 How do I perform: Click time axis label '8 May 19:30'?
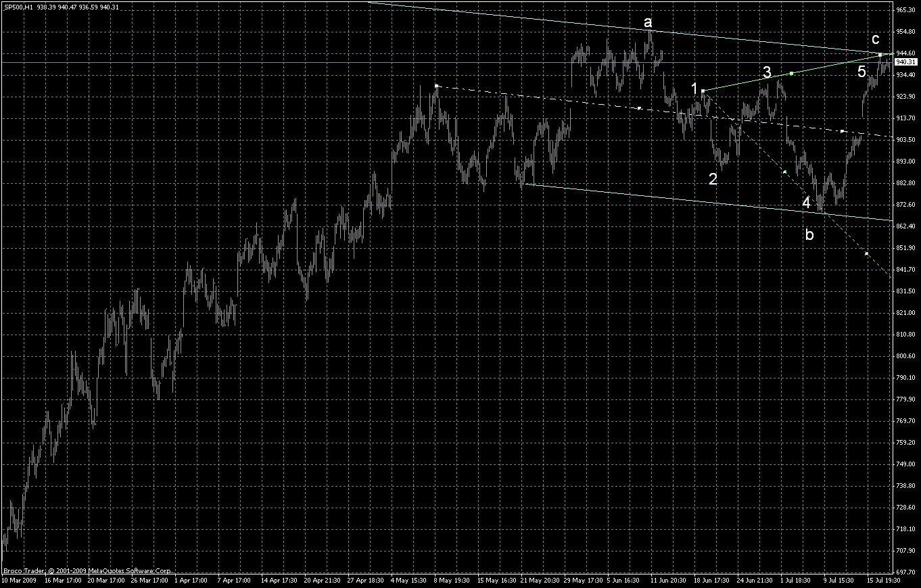click(452, 580)
